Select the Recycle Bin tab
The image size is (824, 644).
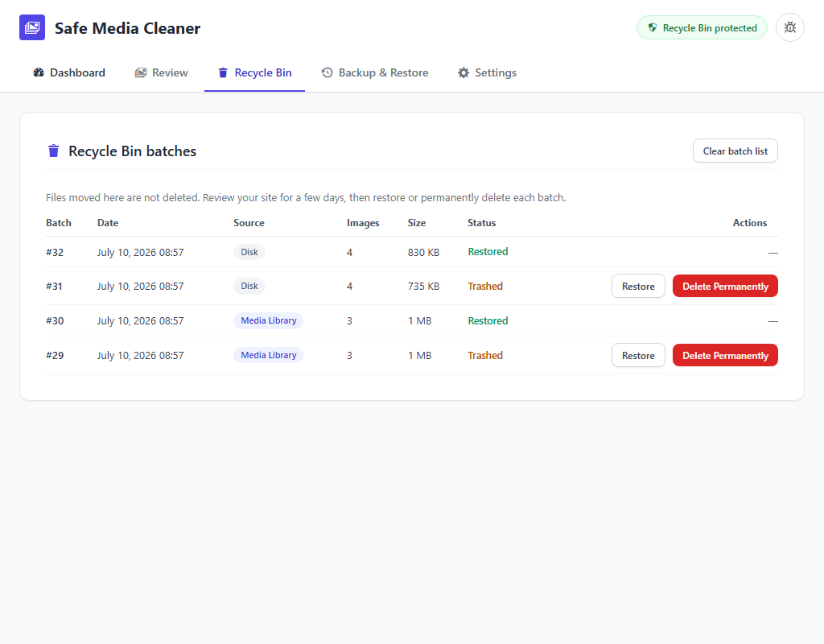coord(255,72)
